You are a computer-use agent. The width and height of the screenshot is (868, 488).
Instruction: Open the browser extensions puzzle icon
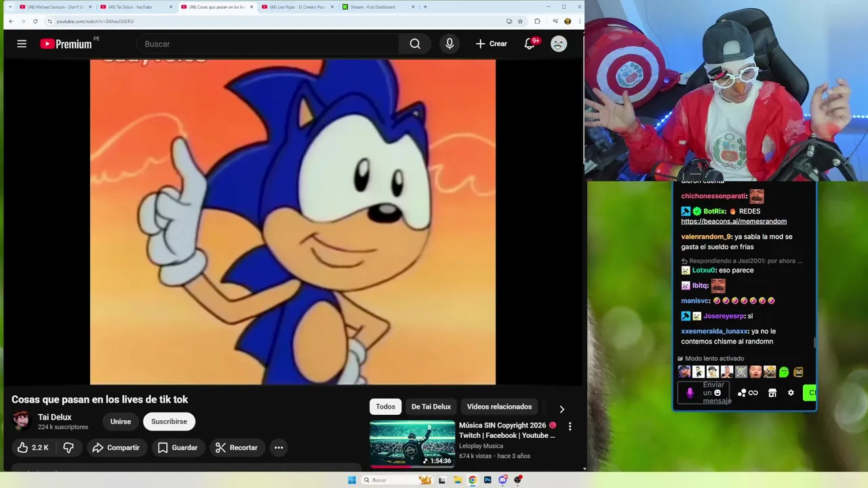(x=537, y=21)
